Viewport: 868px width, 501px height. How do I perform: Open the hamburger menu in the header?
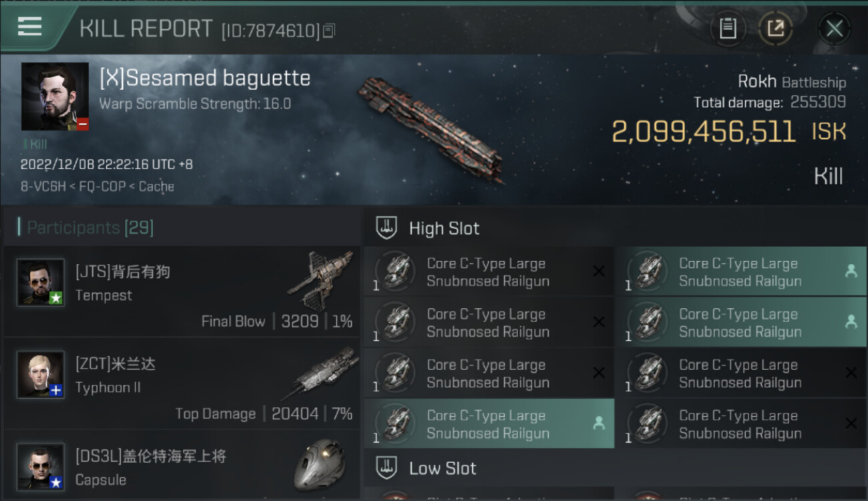coord(30,27)
